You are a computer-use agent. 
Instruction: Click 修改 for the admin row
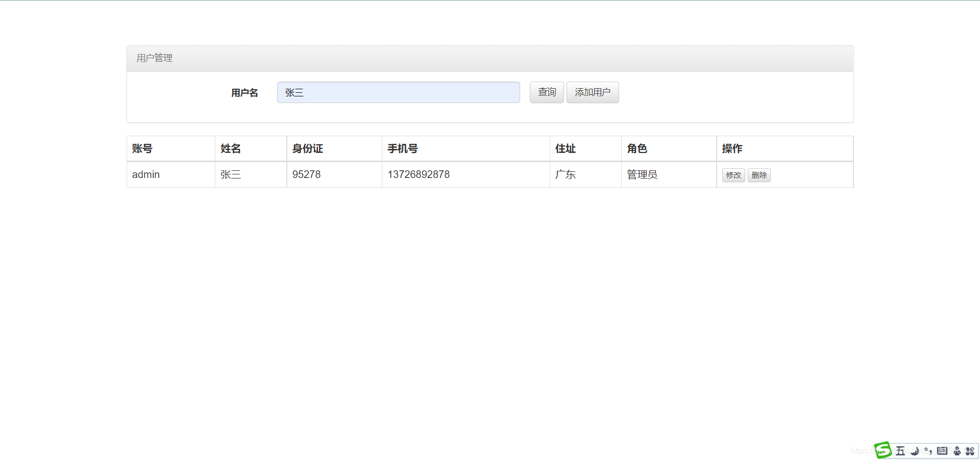pos(733,175)
